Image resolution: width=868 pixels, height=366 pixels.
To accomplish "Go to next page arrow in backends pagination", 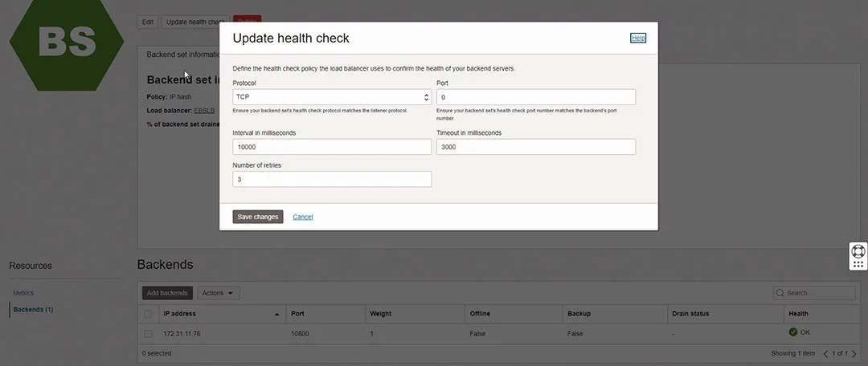I will pyautogui.click(x=854, y=353).
